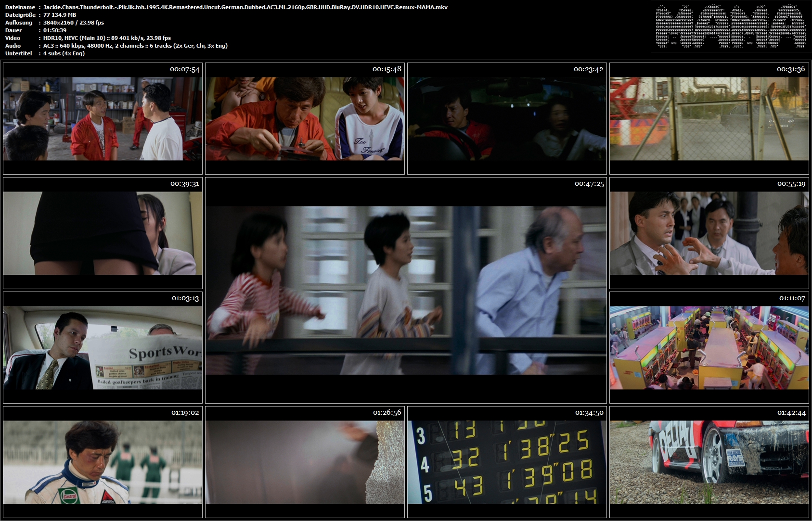Click the 01:11:07 timestamp
This screenshot has width=812, height=521.
click(x=792, y=298)
